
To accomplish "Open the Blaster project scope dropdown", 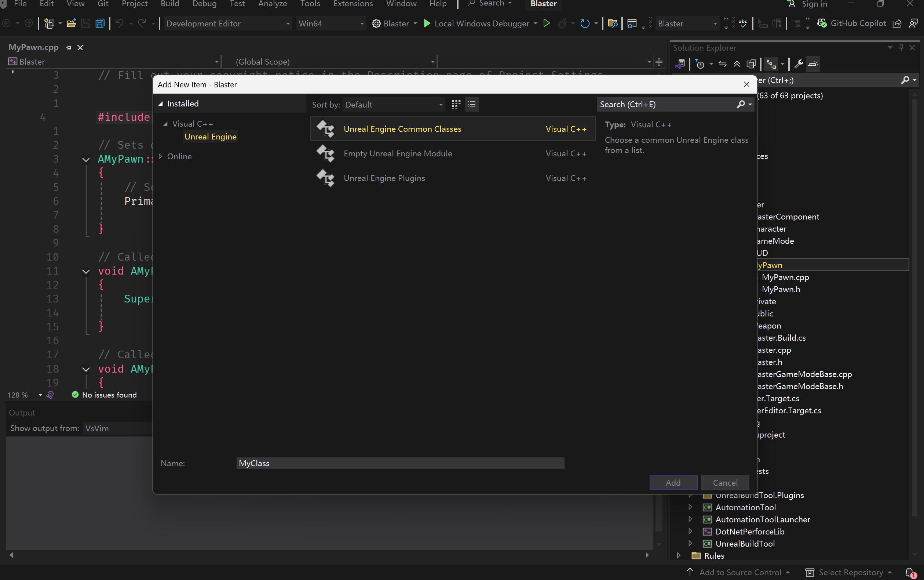I will click(x=113, y=61).
